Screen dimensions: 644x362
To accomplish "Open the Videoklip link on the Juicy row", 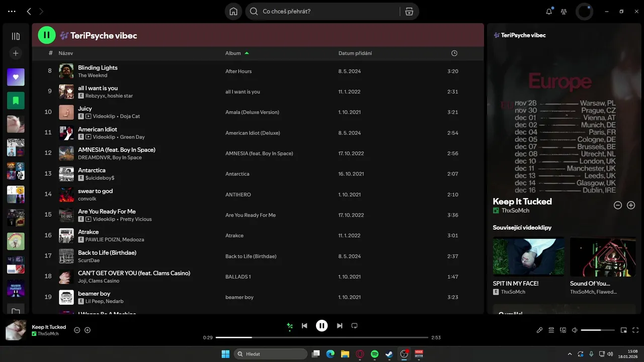I will 104,116.
